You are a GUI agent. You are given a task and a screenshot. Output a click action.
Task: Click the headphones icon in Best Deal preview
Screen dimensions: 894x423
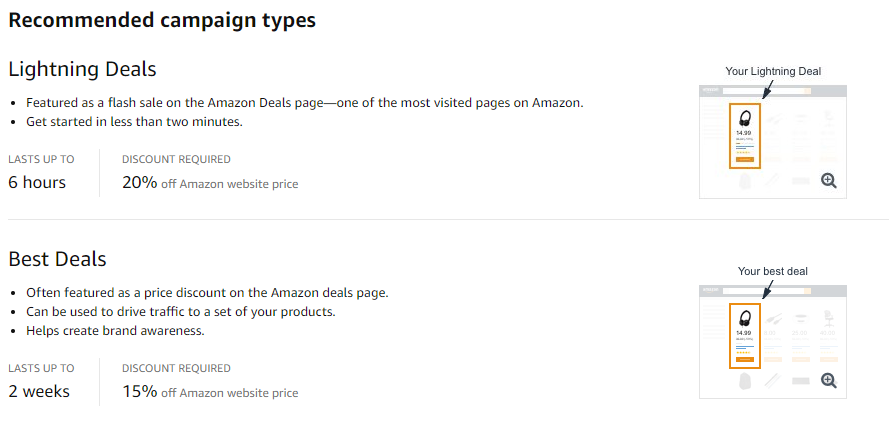(745, 318)
